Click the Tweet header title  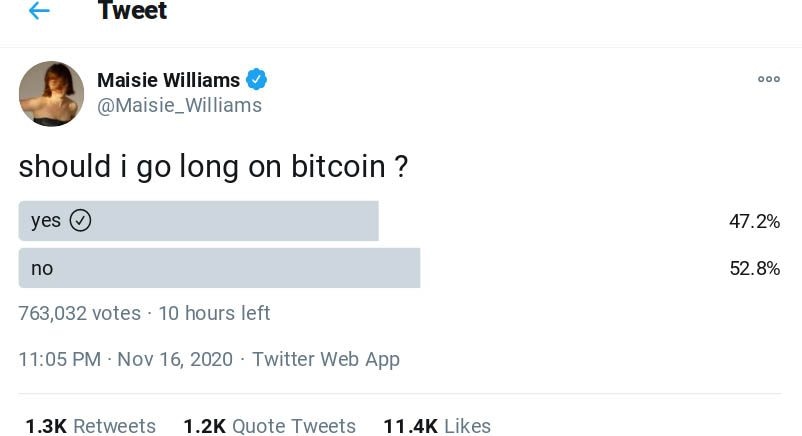tap(132, 11)
